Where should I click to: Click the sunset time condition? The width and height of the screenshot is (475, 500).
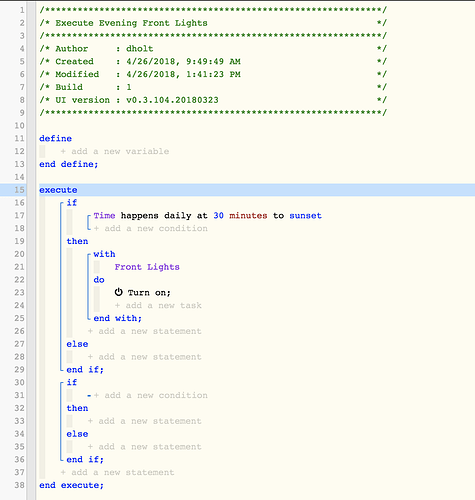click(207, 216)
